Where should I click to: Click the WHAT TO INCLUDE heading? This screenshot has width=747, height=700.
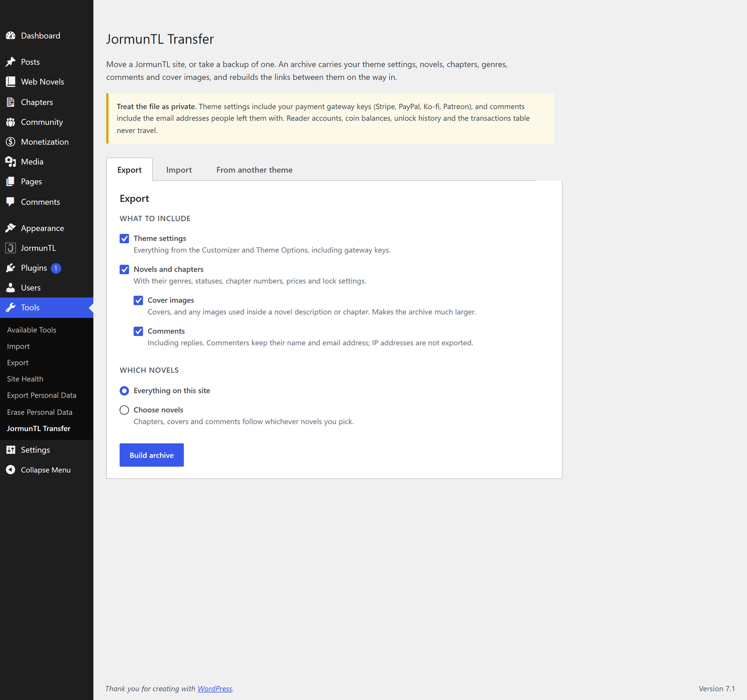click(155, 218)
